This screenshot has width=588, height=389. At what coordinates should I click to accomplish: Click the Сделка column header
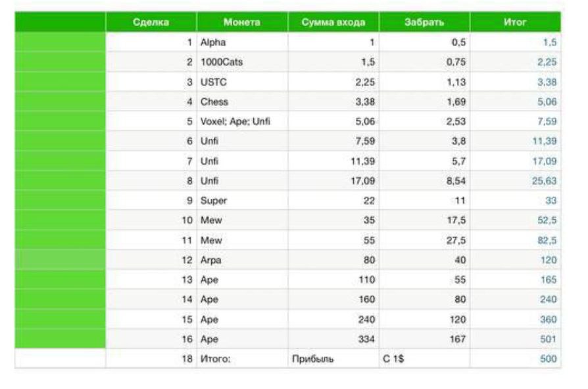151,22
